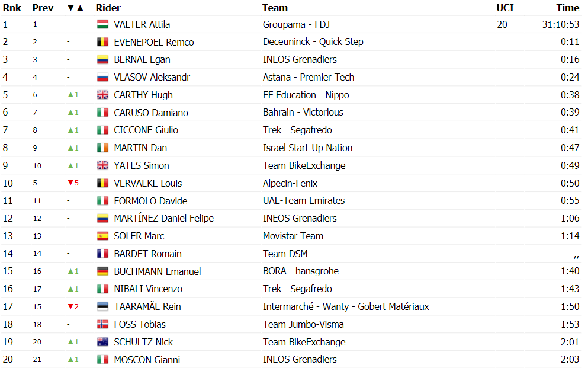Viewport: 588px width, 368px height.
Task: Click the red down arrow for VERVAEKE Louis
Action: (x=70, y=183)
